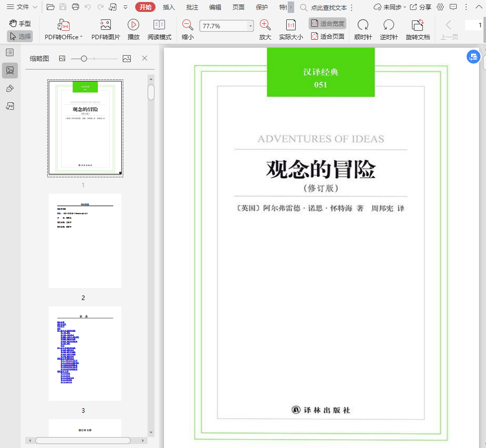The image size is (486, 448).
Task: Open the annotation pen sidebar icon
Action: pyautogui.click(x=10, y=88)
